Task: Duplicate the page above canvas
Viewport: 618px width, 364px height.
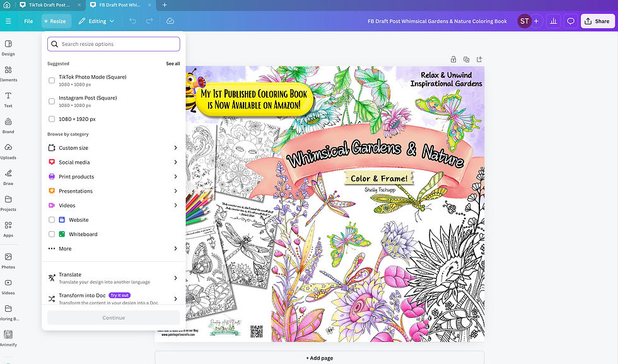Action: click(466, 59)
